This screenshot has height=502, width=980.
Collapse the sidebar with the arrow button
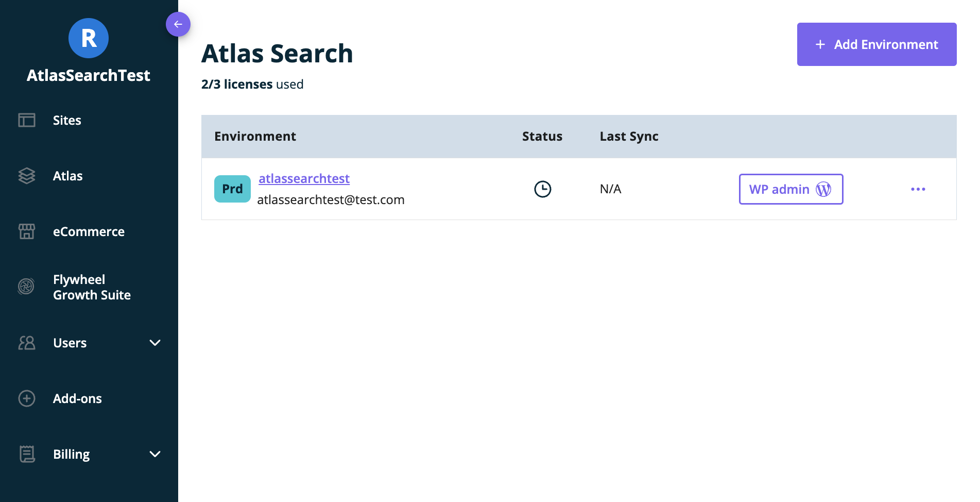[x=178, y=24]
